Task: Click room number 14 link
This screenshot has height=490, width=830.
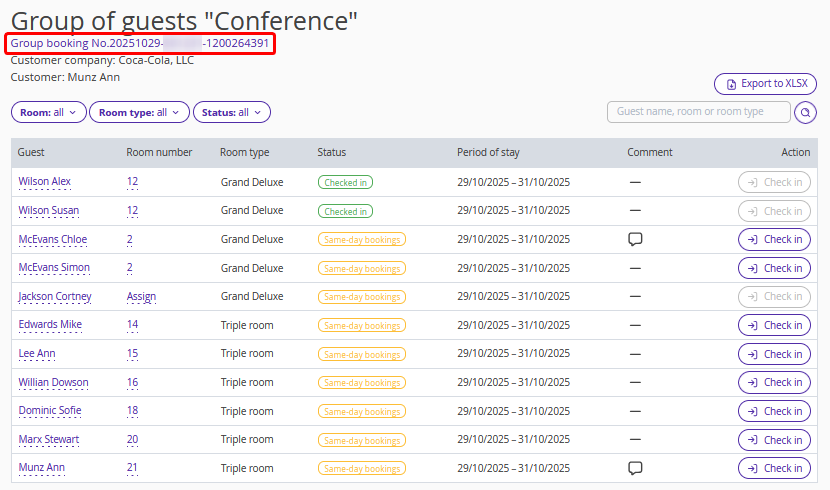Action: pyautogui.click(x=132, y=325)
